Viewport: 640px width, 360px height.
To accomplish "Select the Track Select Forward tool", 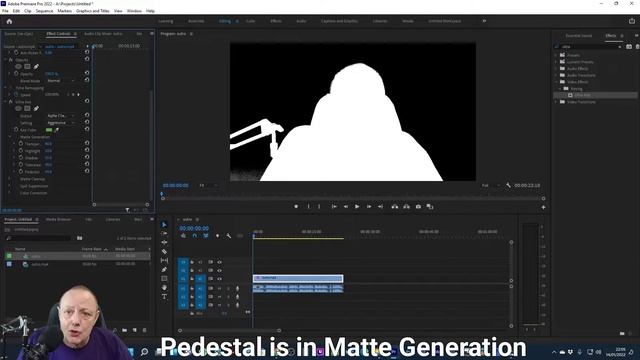I will coord(164,233).
